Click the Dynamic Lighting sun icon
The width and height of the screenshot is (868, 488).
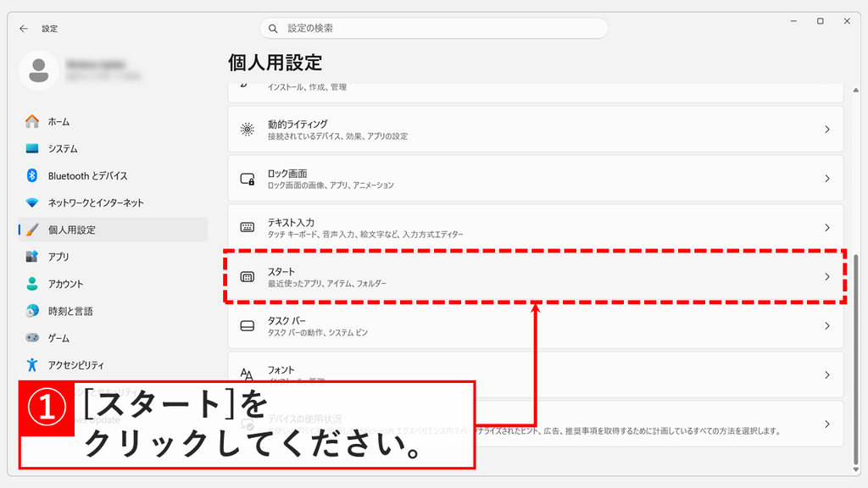(248, 130)
